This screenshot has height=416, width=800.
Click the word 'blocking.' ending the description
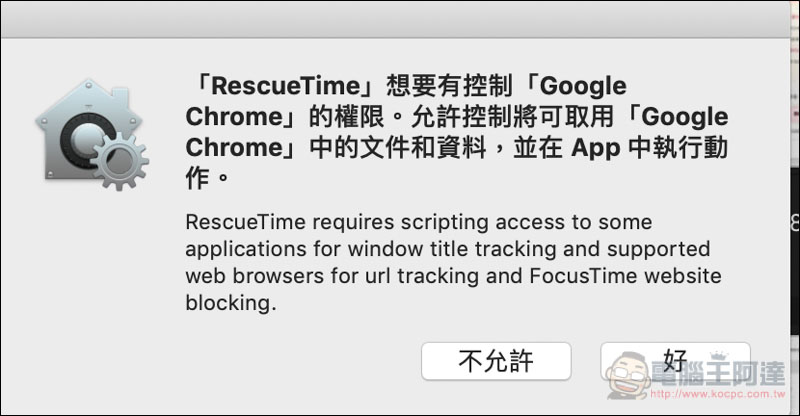click(x=231, y=303)
